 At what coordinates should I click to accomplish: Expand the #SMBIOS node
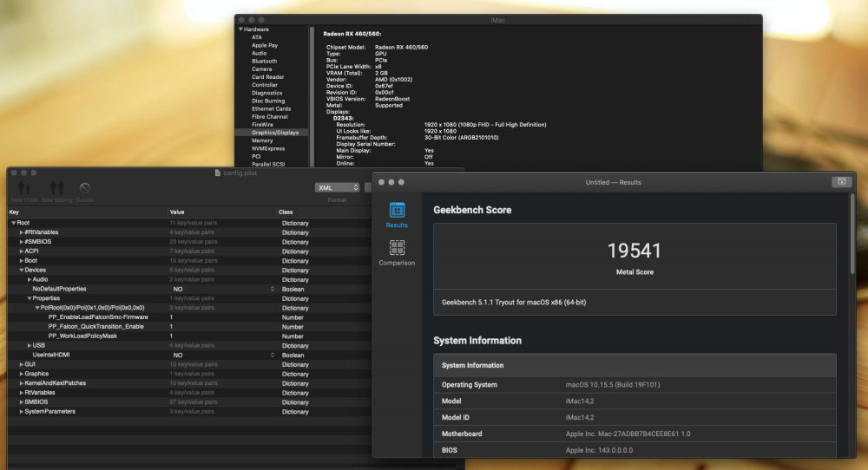click(21, 242)
